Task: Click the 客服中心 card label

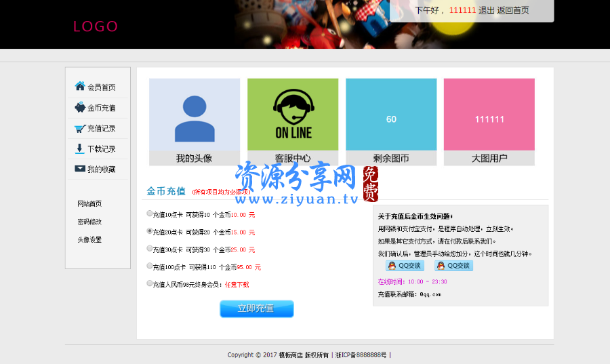Action: pyautogui.click(x=293, y=157)
